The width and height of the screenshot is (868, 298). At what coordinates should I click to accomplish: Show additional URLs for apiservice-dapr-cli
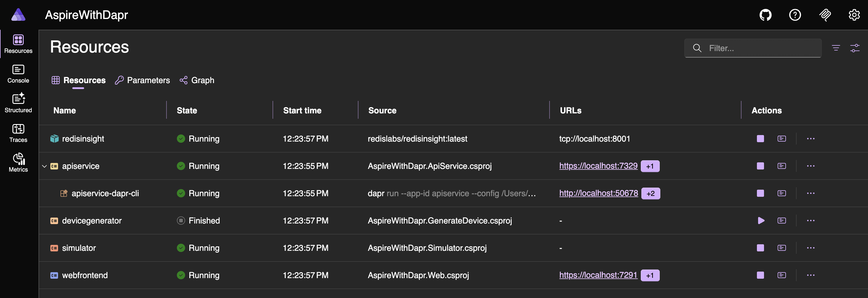[650, 194]
